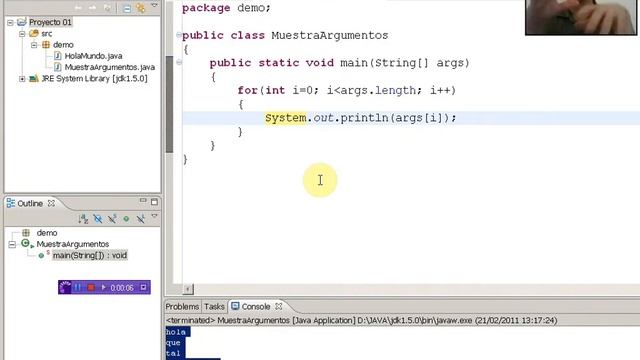Minimize the Outline panel
Viewport: 640px width, 360px height.
point(143,201)
